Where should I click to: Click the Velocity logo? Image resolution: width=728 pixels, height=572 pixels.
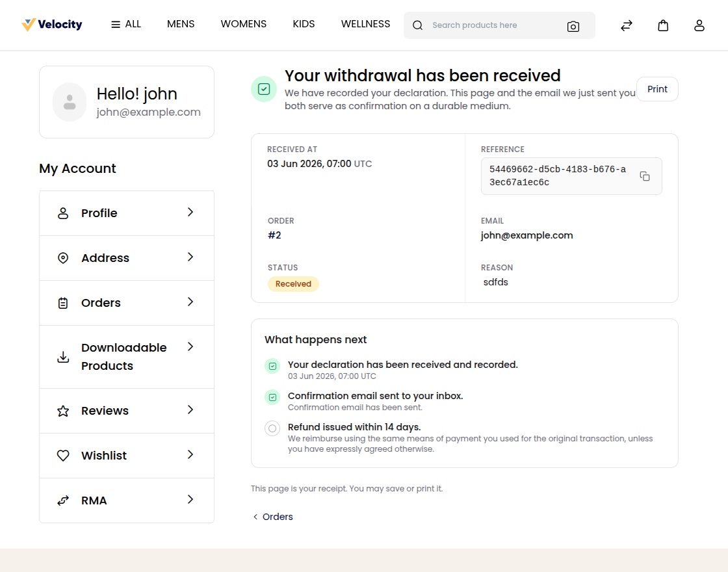52,25
